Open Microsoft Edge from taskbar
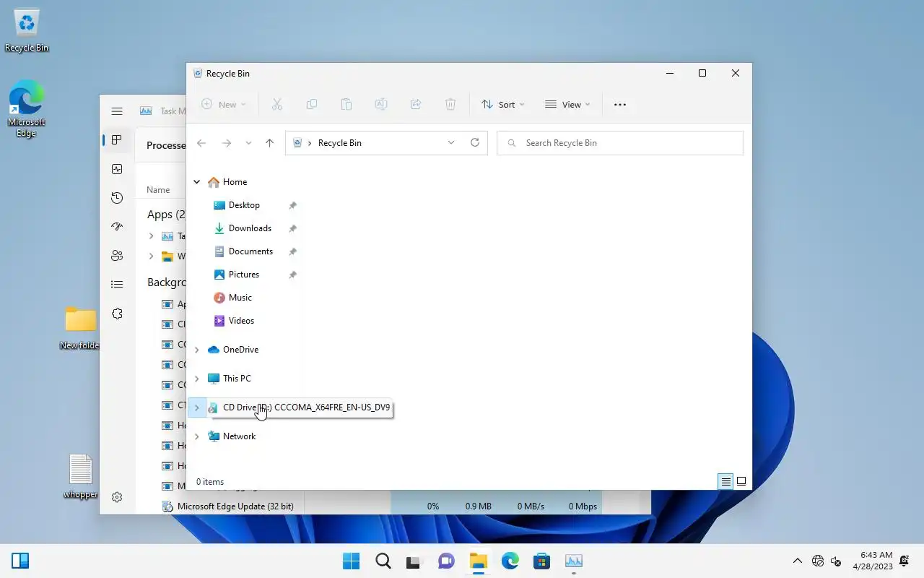The width and height of the screenshot is (924, 578). [510, 561]
